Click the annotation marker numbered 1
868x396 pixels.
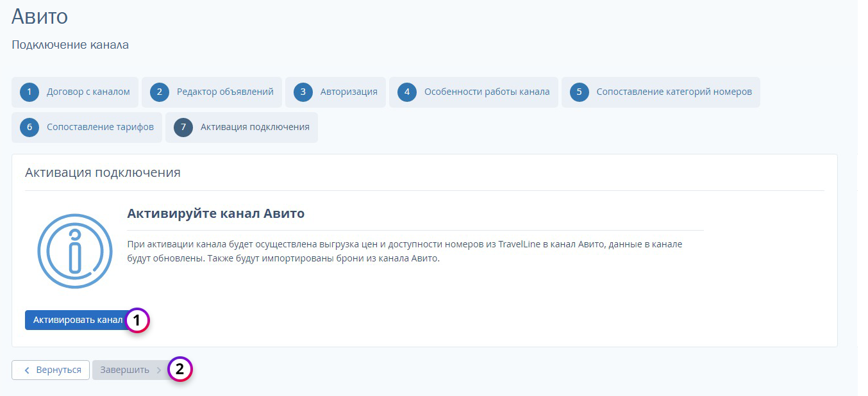pos(137,320)
